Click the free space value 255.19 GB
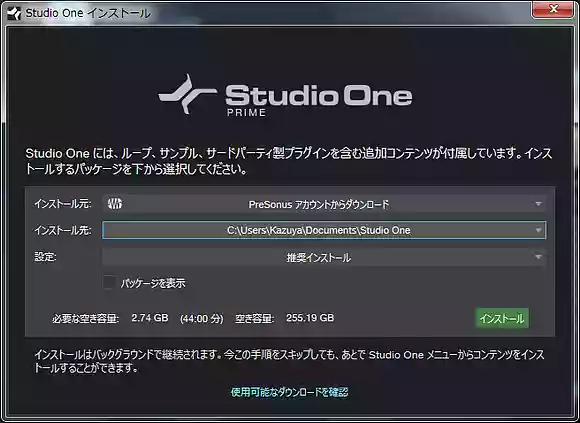This screenshot has height=423, width=580. coord(310,318)
